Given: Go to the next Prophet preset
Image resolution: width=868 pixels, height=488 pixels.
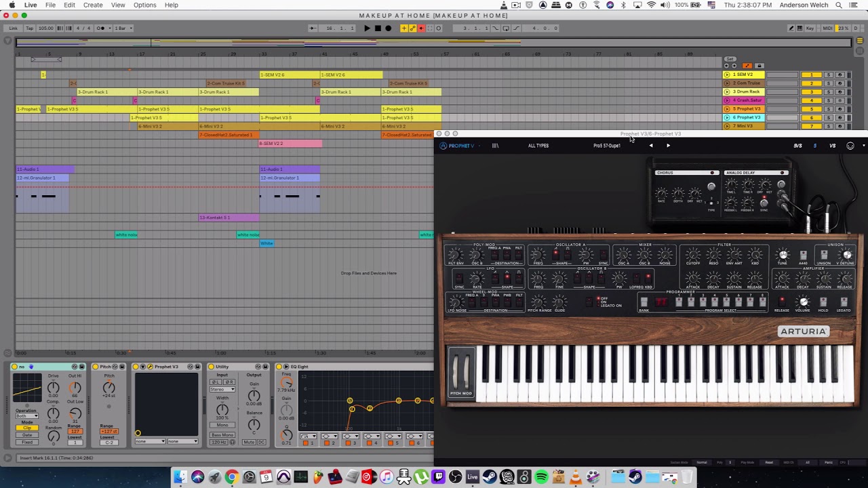Looking at the screenshot, I should [668, 145].
